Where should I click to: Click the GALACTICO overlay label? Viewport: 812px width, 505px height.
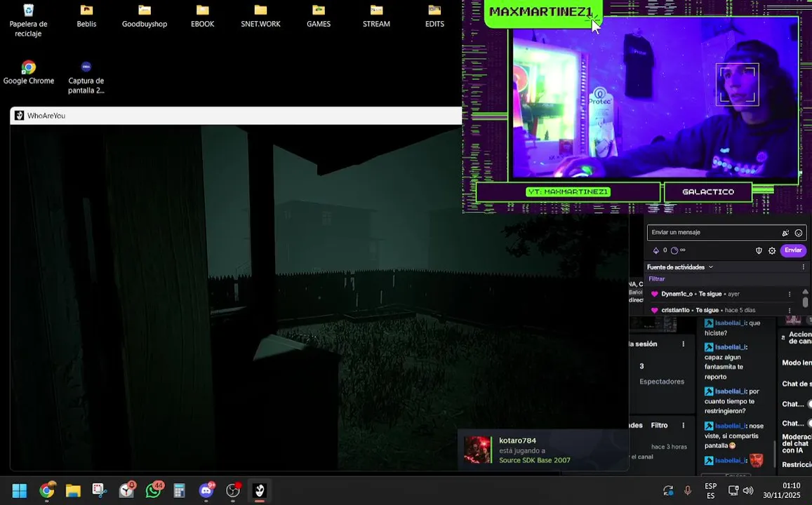pos(708,191)
